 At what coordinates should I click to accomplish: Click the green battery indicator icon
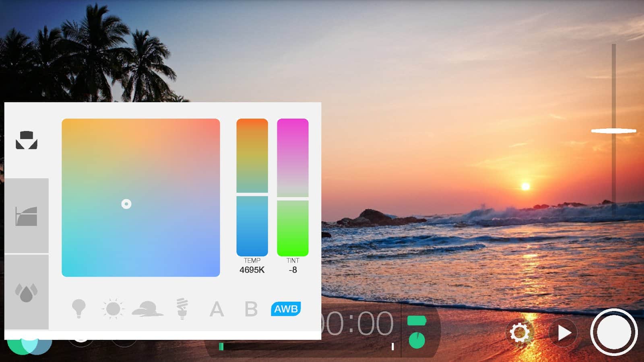(x=417, y=321)
